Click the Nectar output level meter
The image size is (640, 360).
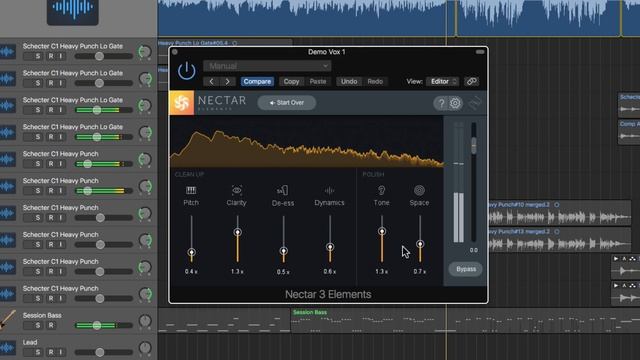(x=459, y=182)
